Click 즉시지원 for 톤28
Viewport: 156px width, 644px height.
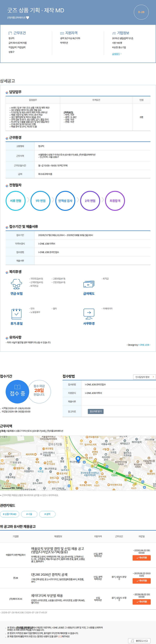pyautogui.click(x=141, y=581)
